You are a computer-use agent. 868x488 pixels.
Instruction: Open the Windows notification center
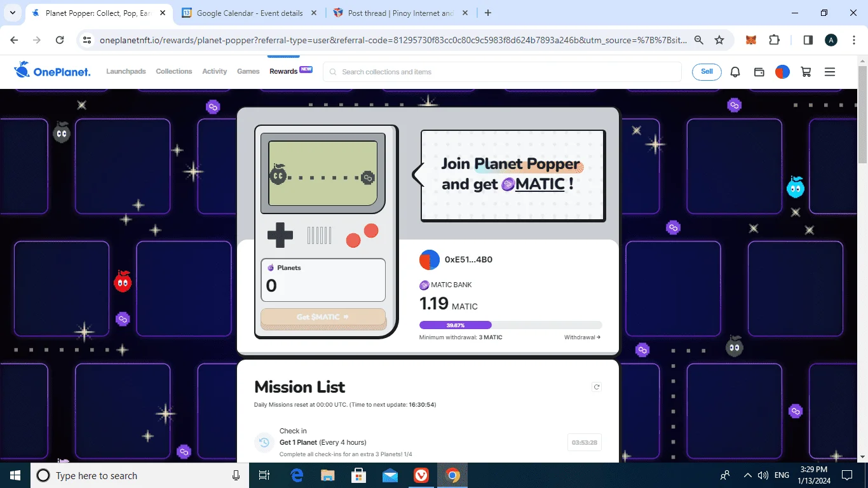[x=847, y=475]
